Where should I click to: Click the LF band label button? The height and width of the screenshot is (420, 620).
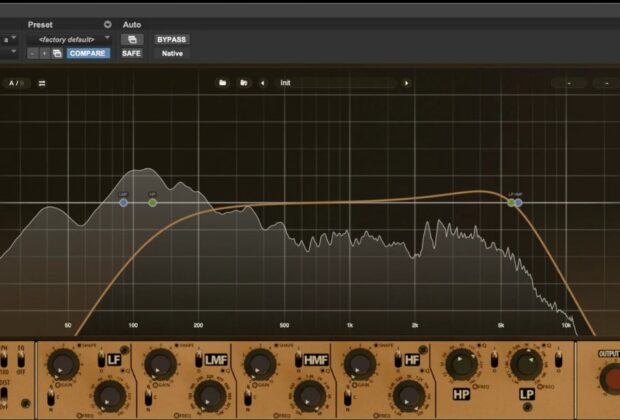coord(114,360)
